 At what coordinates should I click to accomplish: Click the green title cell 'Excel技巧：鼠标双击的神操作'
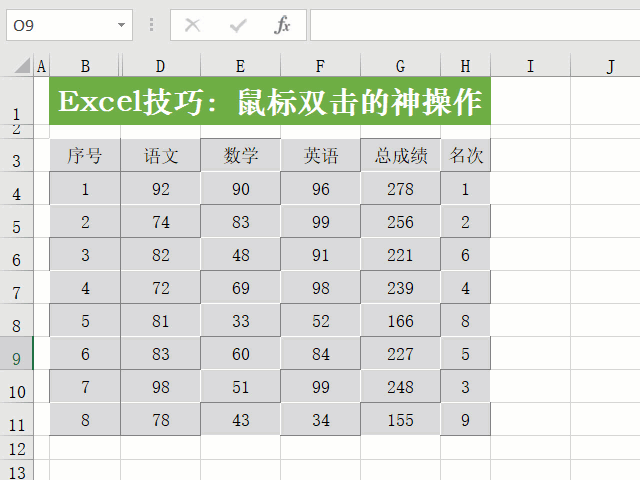coord(270,101)
